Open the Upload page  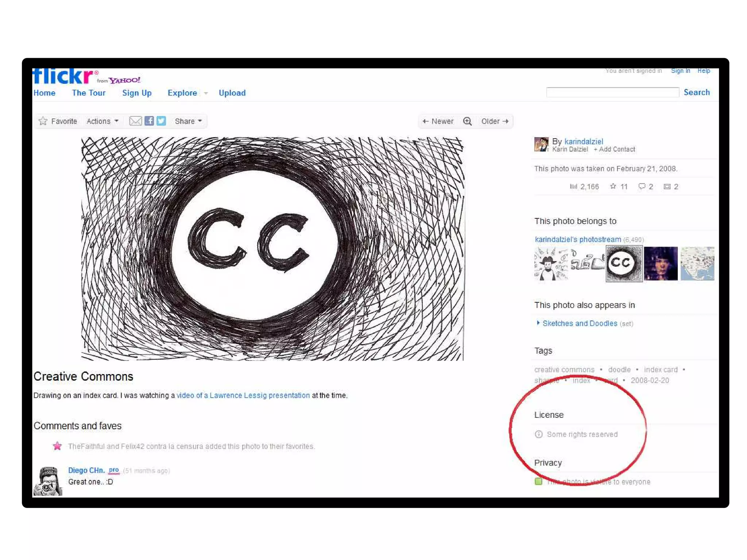pos(232,93)
